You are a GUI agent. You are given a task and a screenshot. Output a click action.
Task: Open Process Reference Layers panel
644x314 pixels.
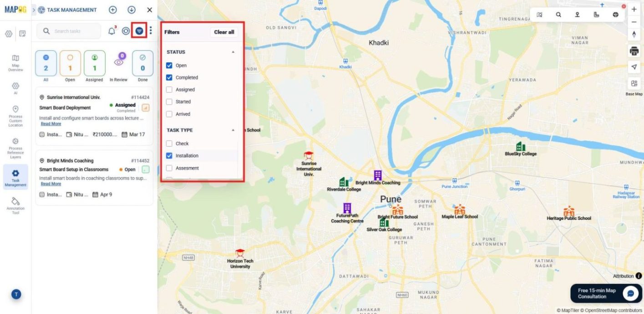pyautogui.click(x=15, y=146)
